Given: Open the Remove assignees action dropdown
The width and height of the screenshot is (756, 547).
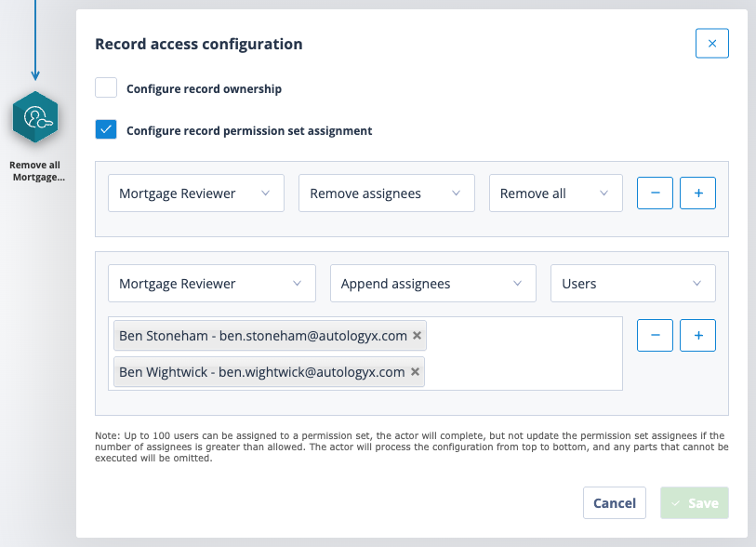Looking at the screenshot, I should point(386,193).
